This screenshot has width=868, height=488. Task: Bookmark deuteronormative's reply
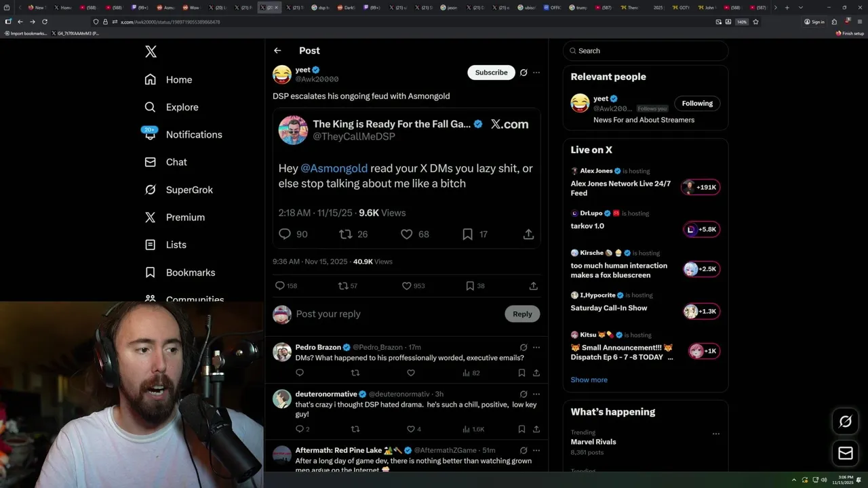(x=521, y=429)
